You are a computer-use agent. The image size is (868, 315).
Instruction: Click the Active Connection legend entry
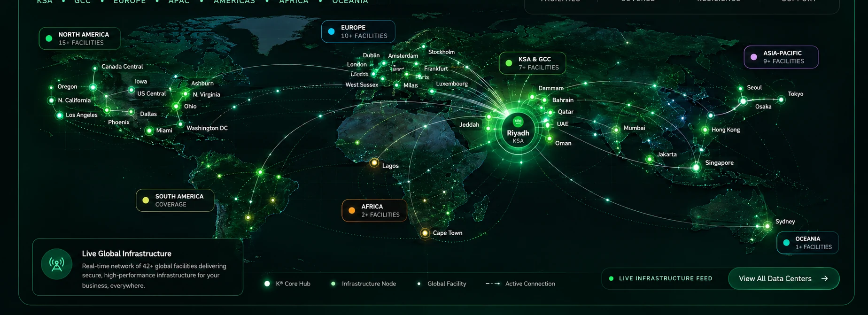[520, 284]
